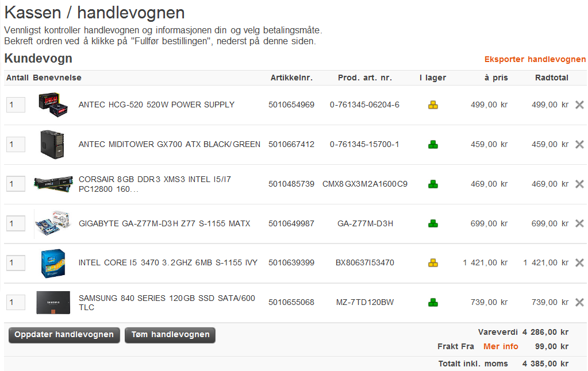Click Tøm handlevognen button
This screenshot has width=588, height=371.
coord(170,335)
